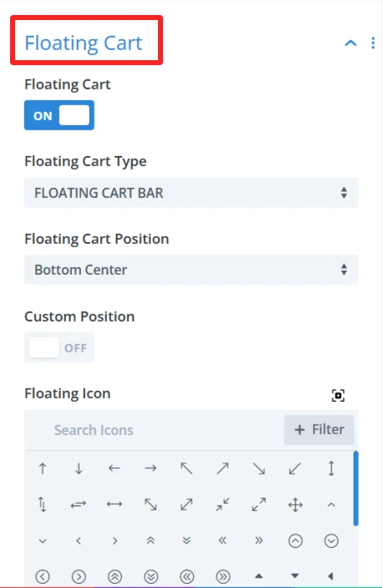Click the Floating Cart section title
This screenshot has height=588, width=382.
pos(84,43)
